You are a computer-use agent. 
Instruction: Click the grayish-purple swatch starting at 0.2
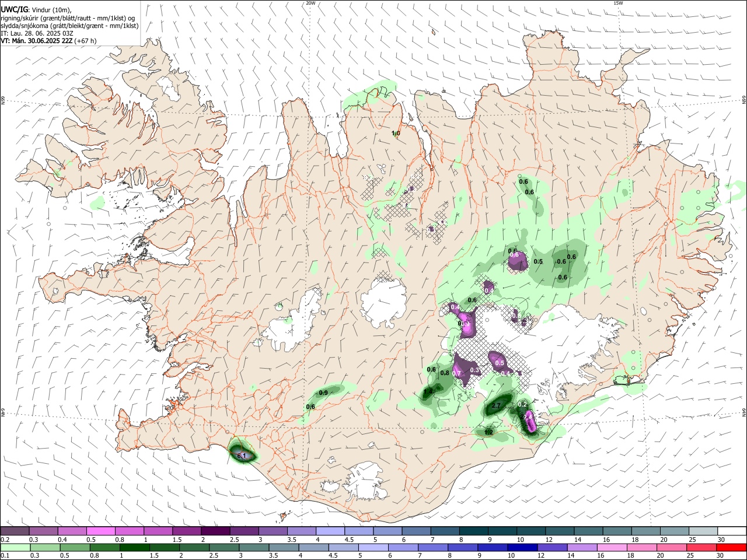point(15,531)
